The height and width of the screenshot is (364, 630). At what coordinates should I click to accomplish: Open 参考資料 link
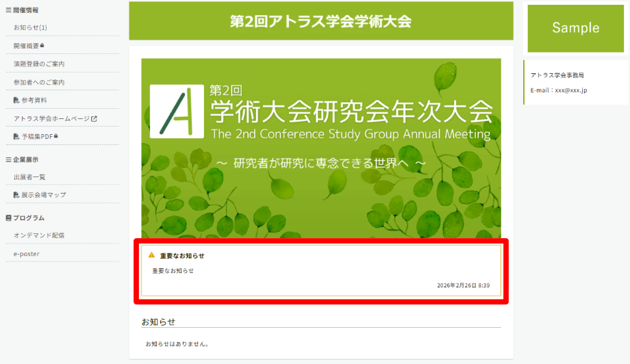(x=34, y=101)
